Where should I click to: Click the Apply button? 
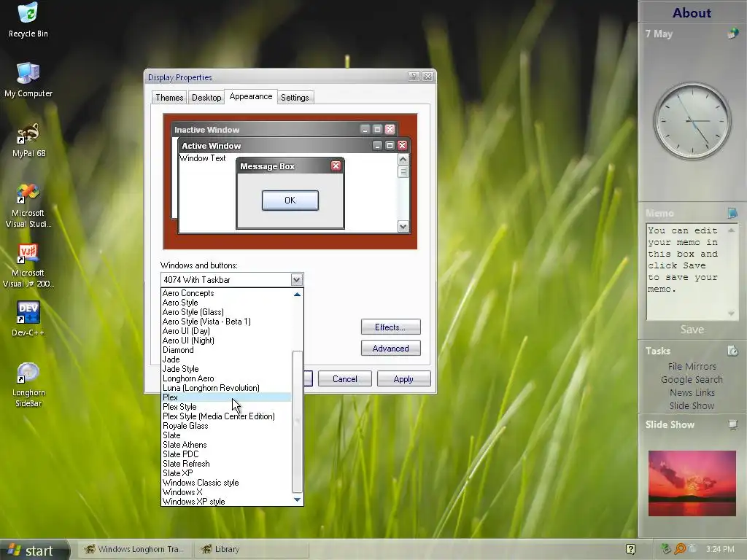(x=403, y=379)
